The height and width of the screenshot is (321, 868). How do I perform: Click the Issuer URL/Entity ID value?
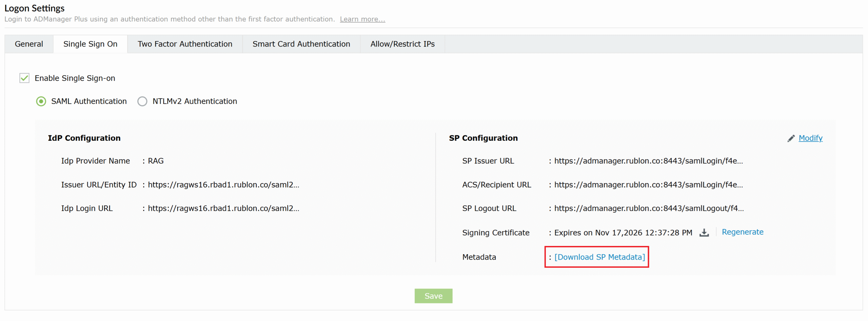[x=223, y=185]
